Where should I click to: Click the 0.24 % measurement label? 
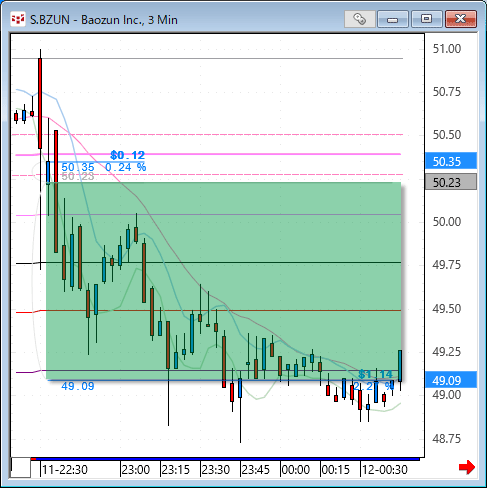point(126,167)
